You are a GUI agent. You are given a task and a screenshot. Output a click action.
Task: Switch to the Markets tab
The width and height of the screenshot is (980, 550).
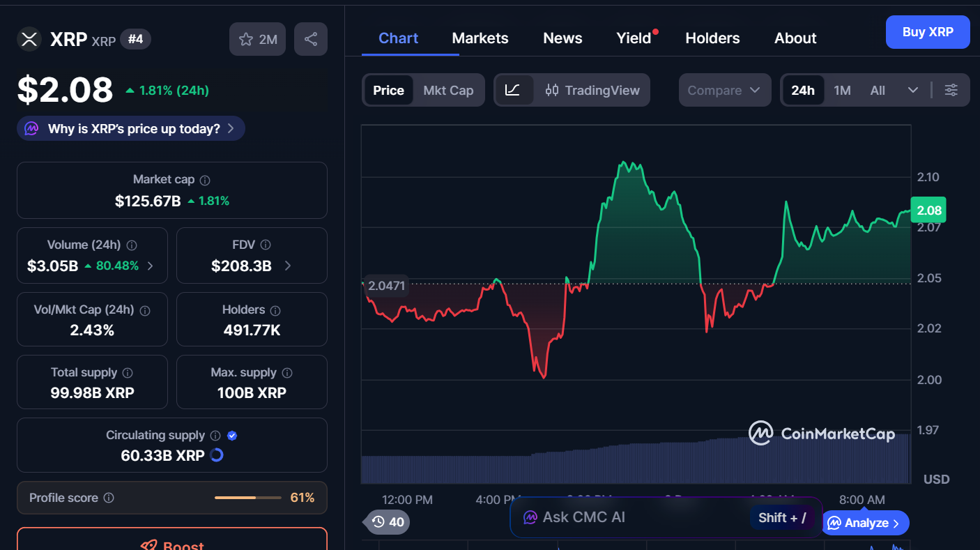(x=480, y=38)
